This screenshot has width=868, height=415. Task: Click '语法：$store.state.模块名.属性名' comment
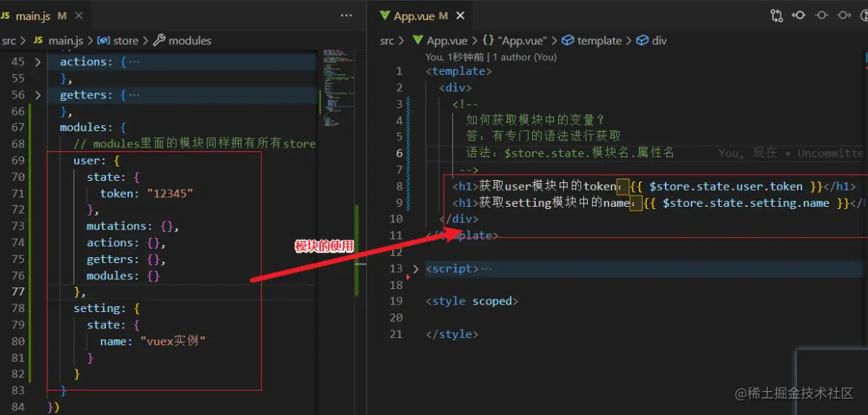click(x=570, y=153)
